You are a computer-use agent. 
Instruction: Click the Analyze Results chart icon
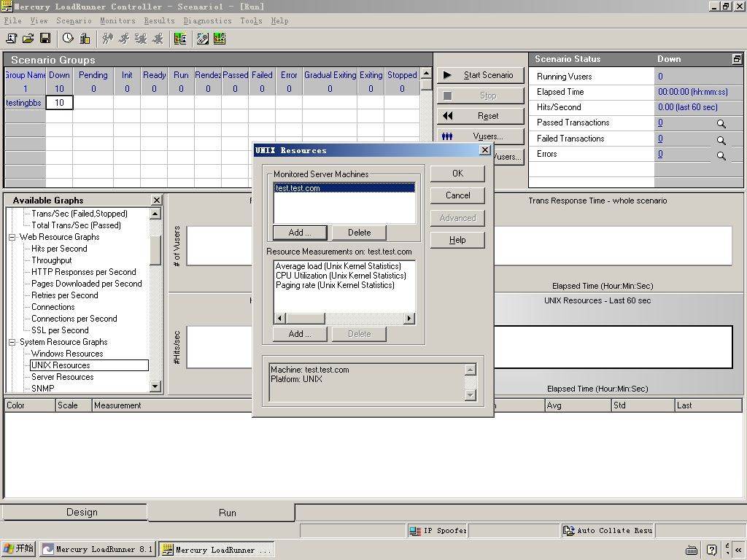[x=220, y=39]
